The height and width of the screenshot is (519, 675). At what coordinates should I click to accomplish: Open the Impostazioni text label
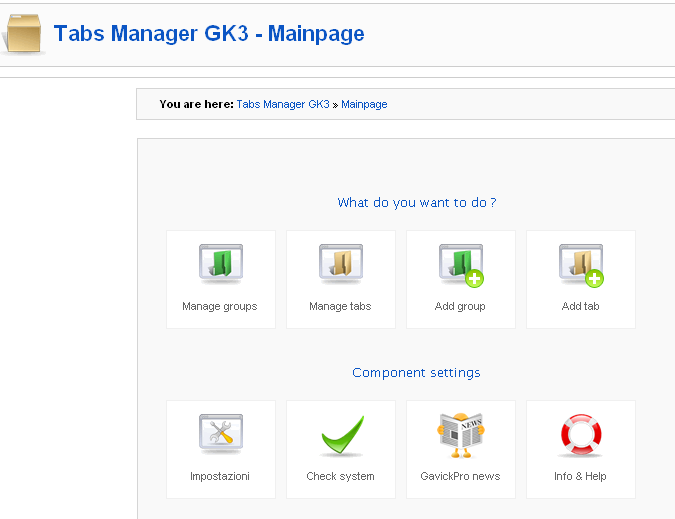coord(220,476)
